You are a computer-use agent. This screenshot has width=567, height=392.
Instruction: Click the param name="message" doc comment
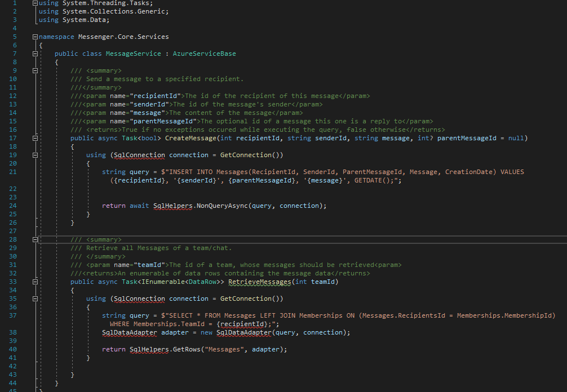tap(187, 113)
